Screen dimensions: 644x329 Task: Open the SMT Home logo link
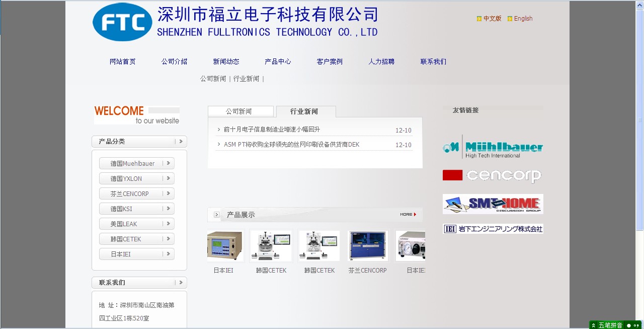point(493,204)
